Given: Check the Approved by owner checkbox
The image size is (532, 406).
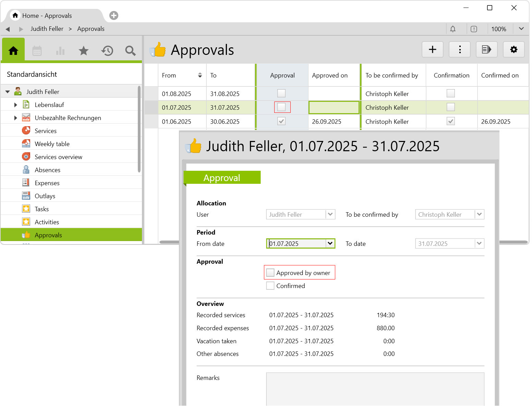Looking at the screenshot, I should pyautogui.click(x=270, y=273).
